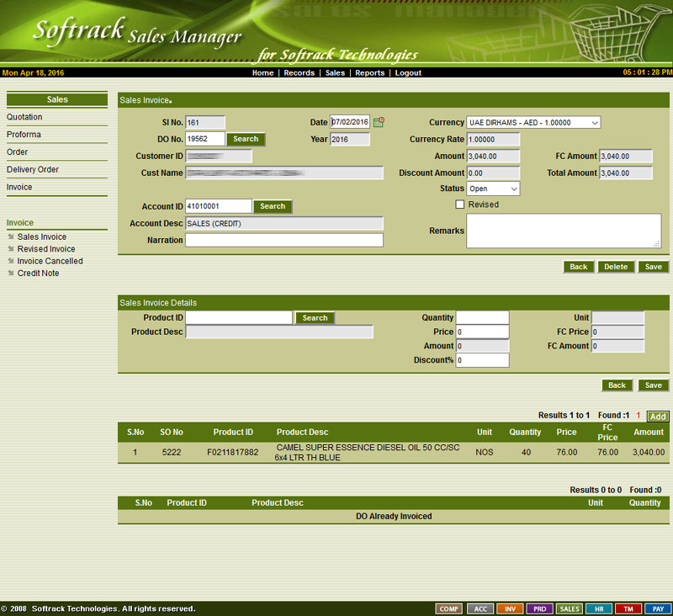Focus the Product ID input field
The height and width of the screenshot is (616, 673).
click(x=239, y=318)
